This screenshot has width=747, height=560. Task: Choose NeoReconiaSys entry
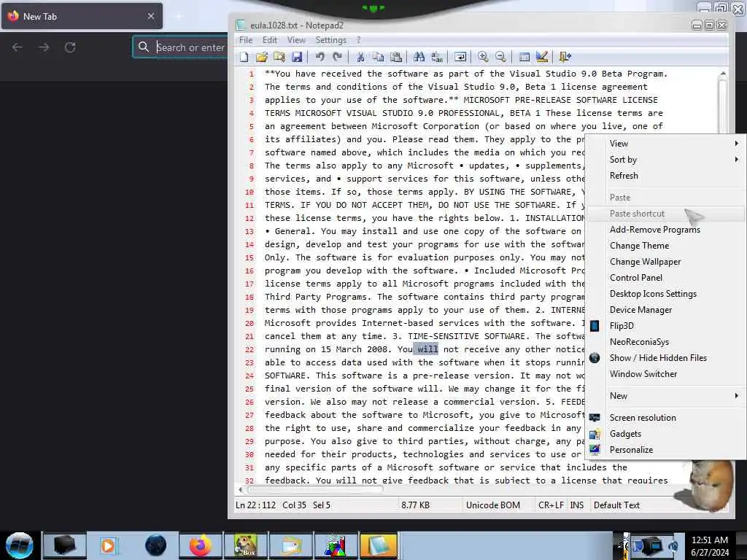click(665, 342)
